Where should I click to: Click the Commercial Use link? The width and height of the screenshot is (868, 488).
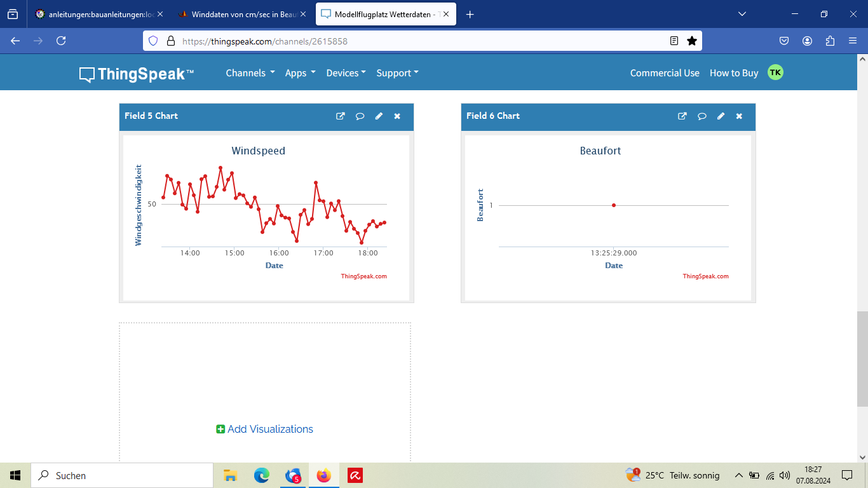(665, 73)
